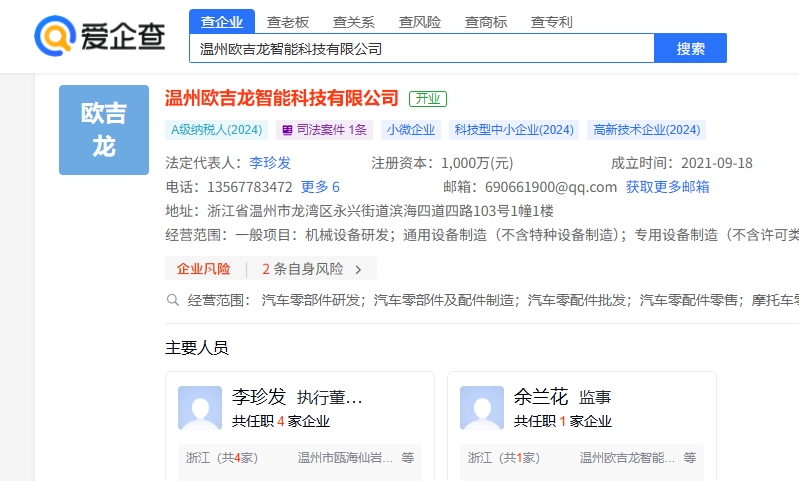
Task: Show 更多 6 phone numbers
Action: pyautogui.click(x=320, y=187)
